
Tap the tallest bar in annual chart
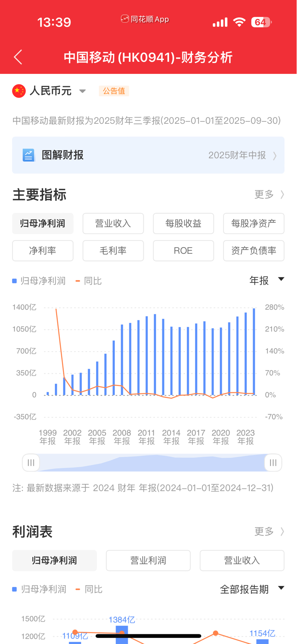click(x=254, y=352)
